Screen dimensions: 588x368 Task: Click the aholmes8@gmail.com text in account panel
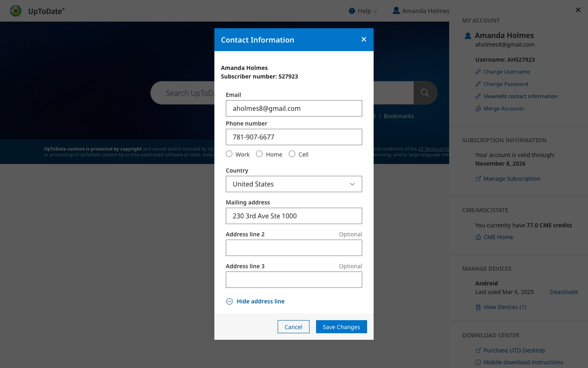[x=505, y=45]
